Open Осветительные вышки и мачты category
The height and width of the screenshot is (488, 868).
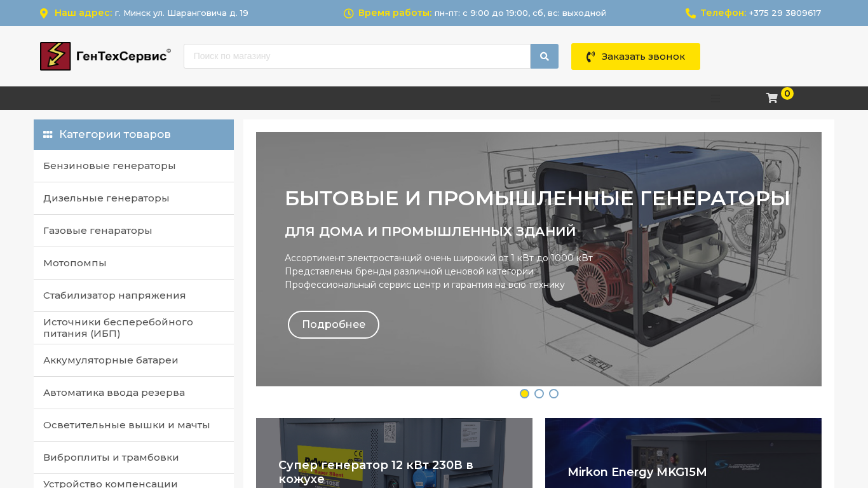pyautogui.click(x=133, y=425)
